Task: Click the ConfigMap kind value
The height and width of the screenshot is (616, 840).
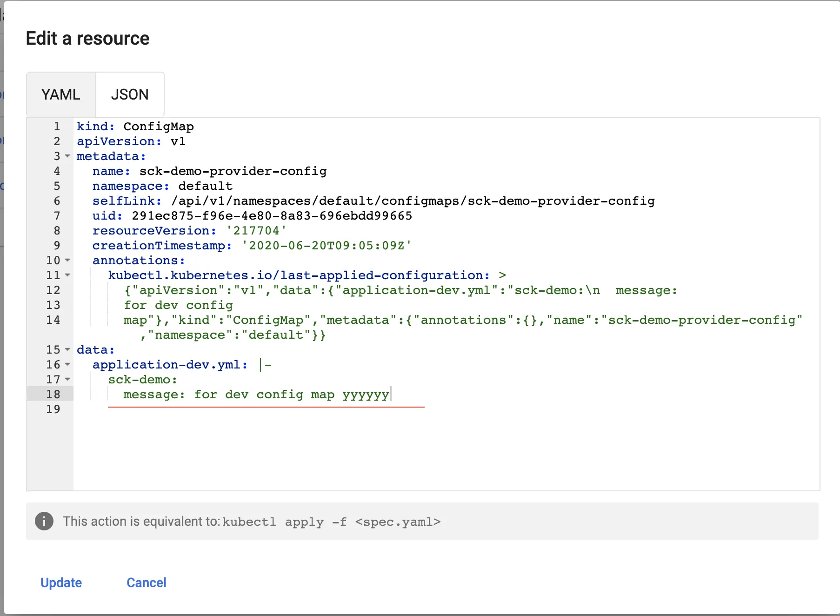Action: (x=159, y=127)
